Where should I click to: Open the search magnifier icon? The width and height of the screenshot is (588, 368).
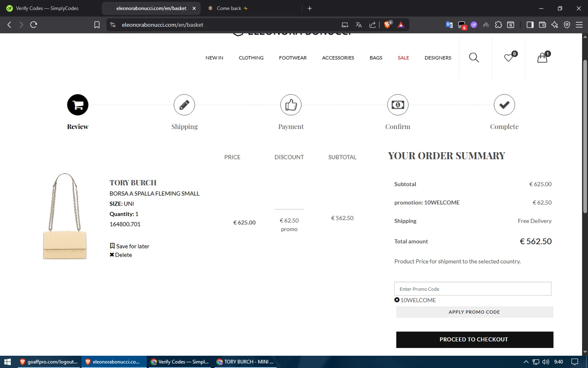click(474, 58)
